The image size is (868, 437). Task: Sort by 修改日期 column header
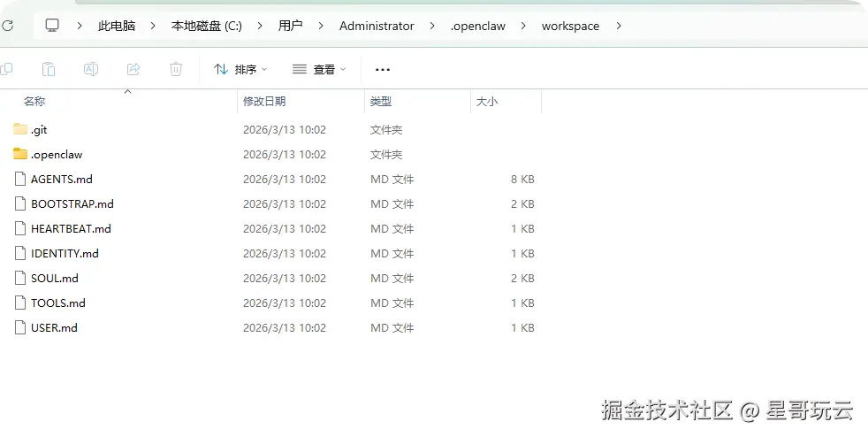click(x=264, y=102)
